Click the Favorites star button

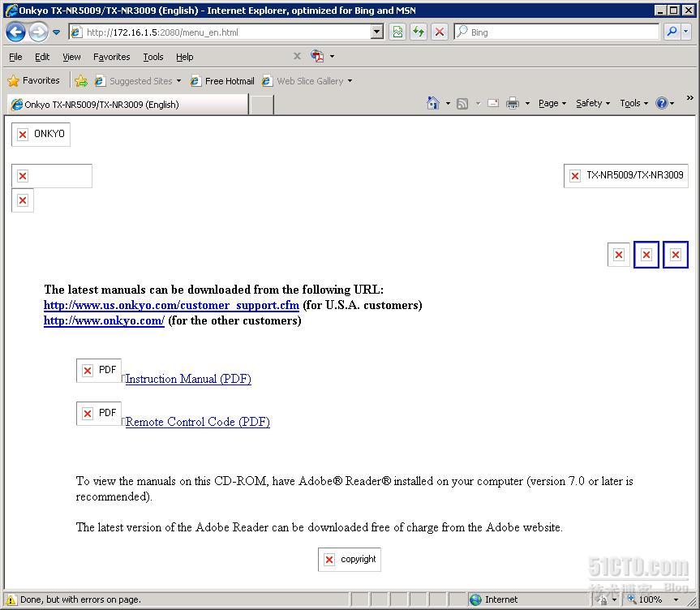[x=34, y=80]
